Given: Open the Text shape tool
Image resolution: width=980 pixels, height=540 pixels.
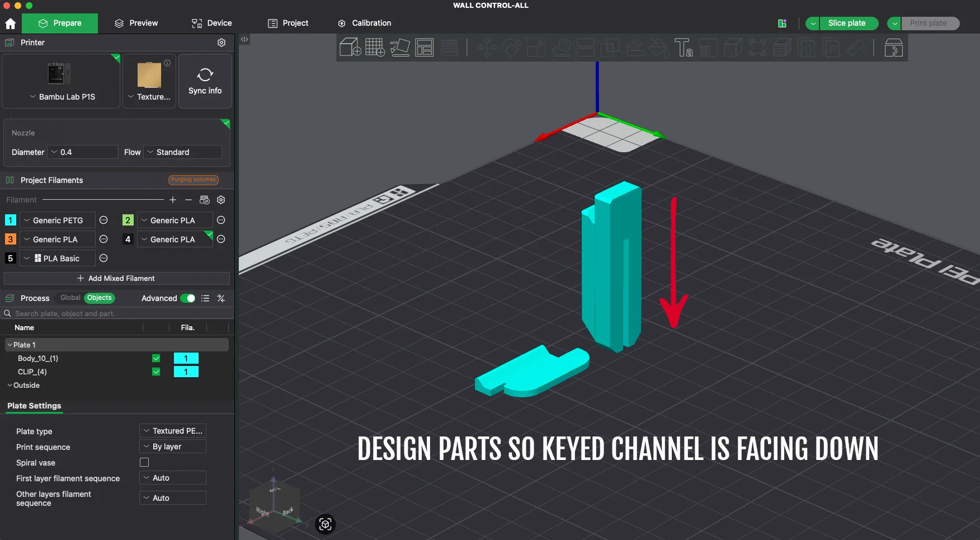Looking at the screenshot, I should [x=684, y=48].
